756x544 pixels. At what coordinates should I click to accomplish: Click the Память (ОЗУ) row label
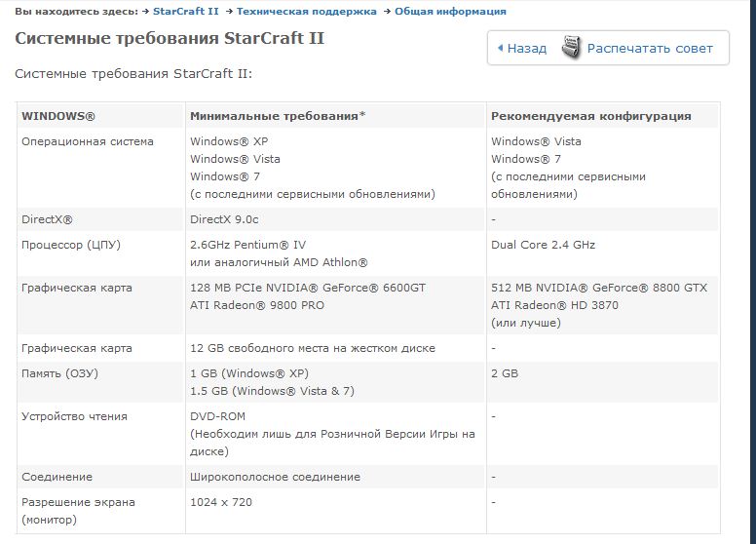[60, 373]
